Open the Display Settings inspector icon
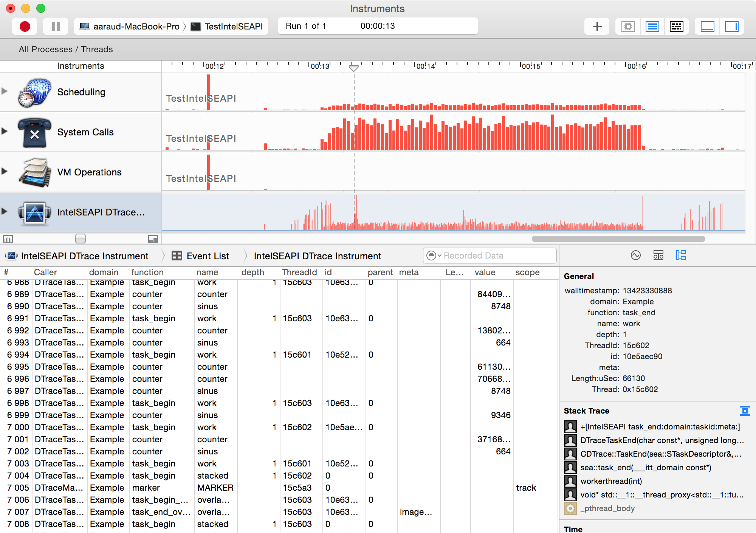 click(x=658, y=256)
